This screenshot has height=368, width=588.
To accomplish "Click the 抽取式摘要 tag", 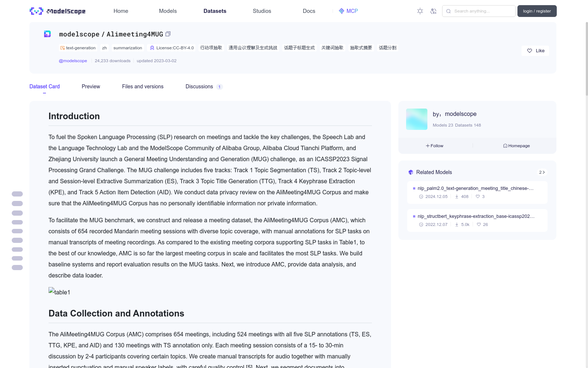I will (x=361, y=48).
